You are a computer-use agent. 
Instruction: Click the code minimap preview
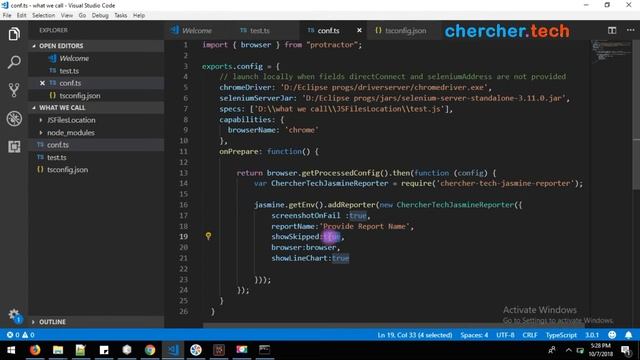(611, 51)
